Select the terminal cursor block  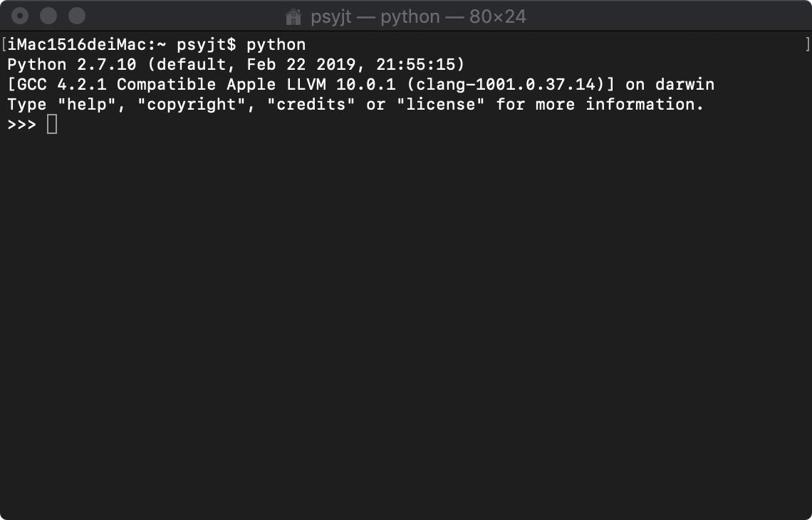coord(52,123)
